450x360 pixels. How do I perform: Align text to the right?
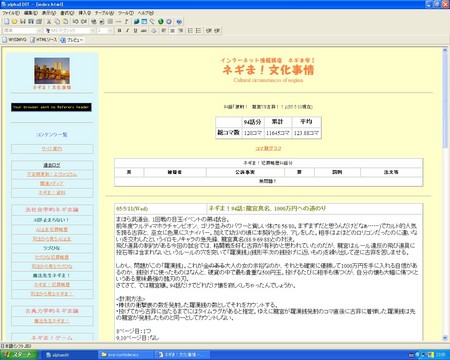coord(180,31)
